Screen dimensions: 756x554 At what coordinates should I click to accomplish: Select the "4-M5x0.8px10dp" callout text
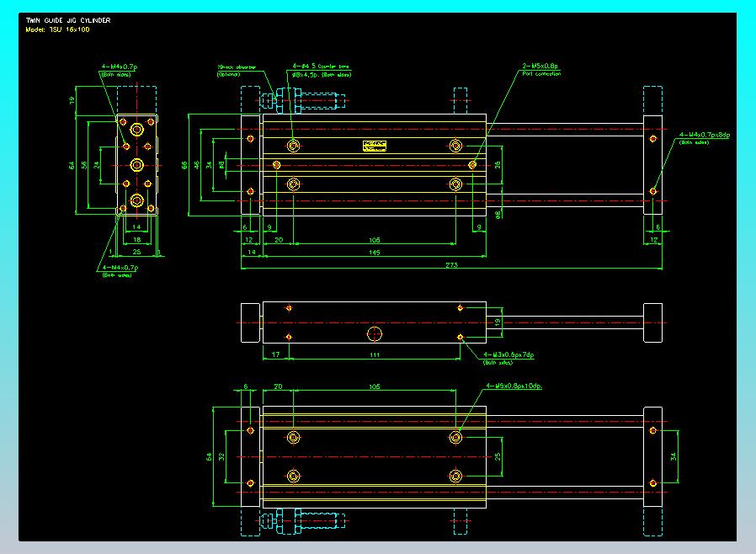514,386
